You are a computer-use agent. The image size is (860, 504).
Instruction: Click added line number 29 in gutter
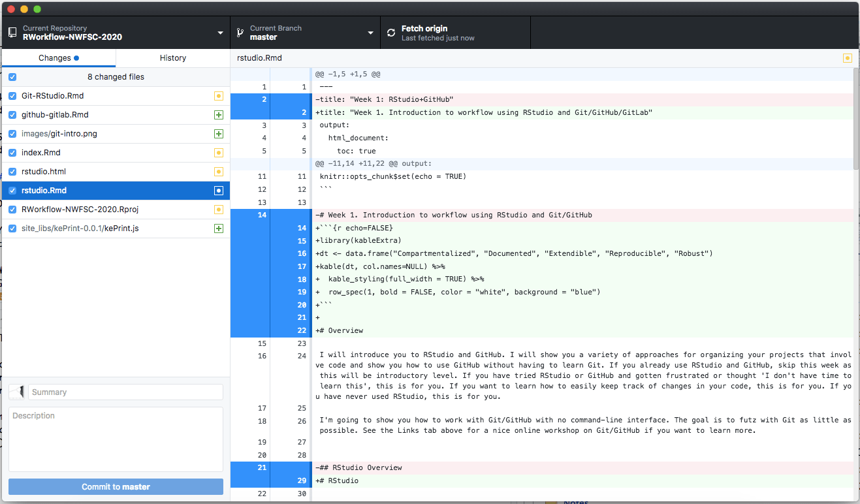(302, 480)
